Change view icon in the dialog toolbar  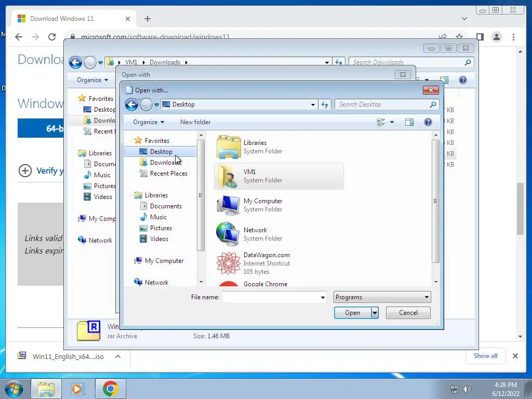click(x=381, y=122)
